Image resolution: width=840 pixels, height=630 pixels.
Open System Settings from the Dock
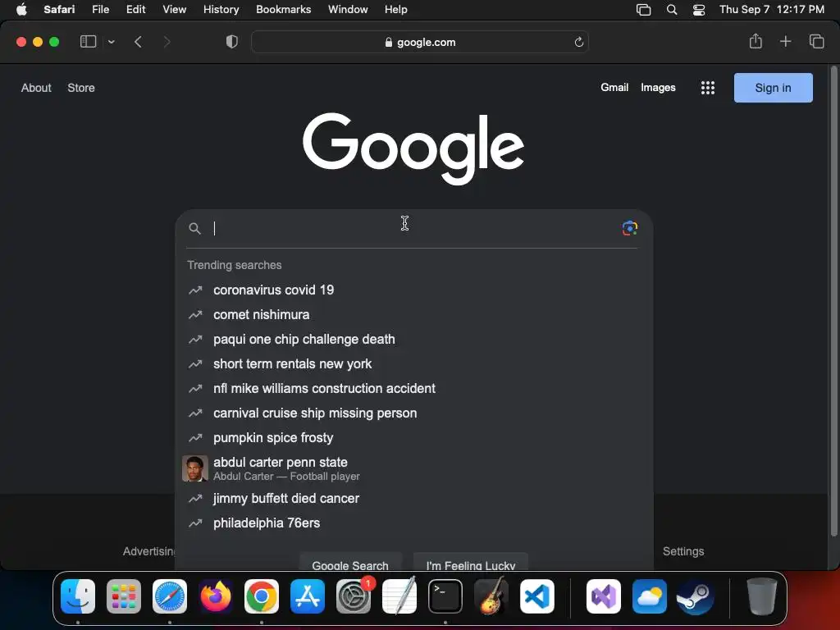pyautogui.click(x=354, y=596)
